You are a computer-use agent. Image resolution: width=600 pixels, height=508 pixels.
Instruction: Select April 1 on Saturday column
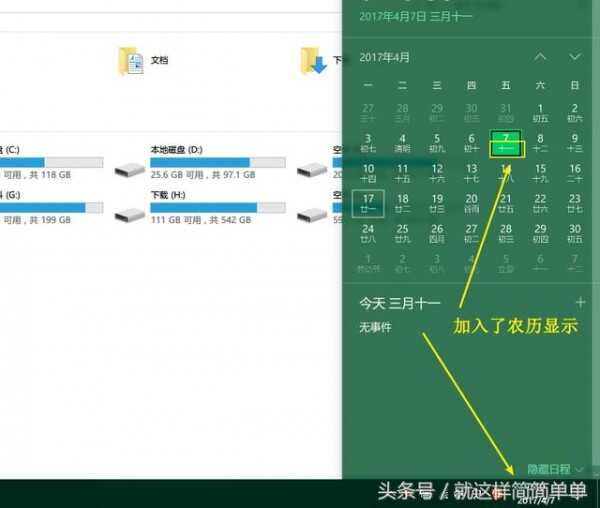pyautogui.click(x=540, y=112)
